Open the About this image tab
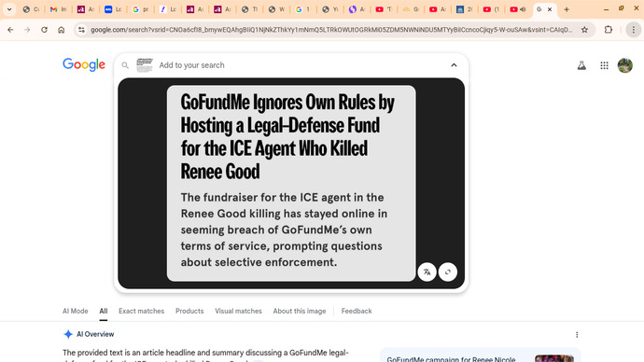The image size is (644, 362). (x=300, y=311)
